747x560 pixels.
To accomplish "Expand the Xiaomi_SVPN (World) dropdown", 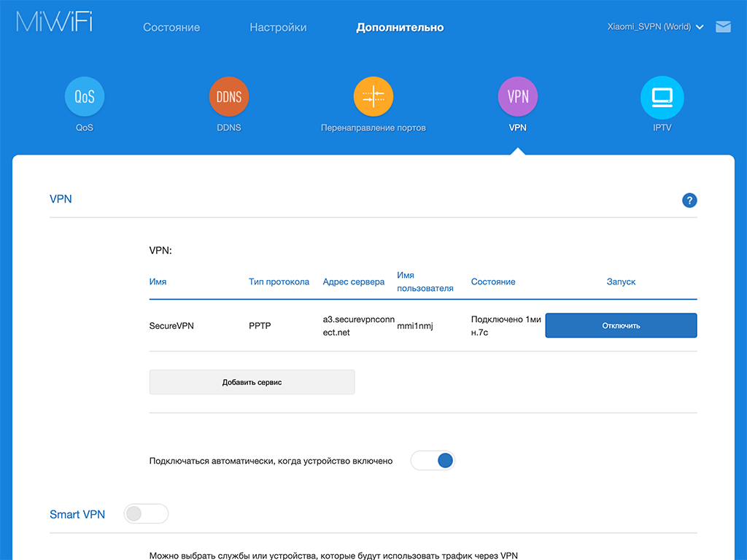I will click(655, 27).
